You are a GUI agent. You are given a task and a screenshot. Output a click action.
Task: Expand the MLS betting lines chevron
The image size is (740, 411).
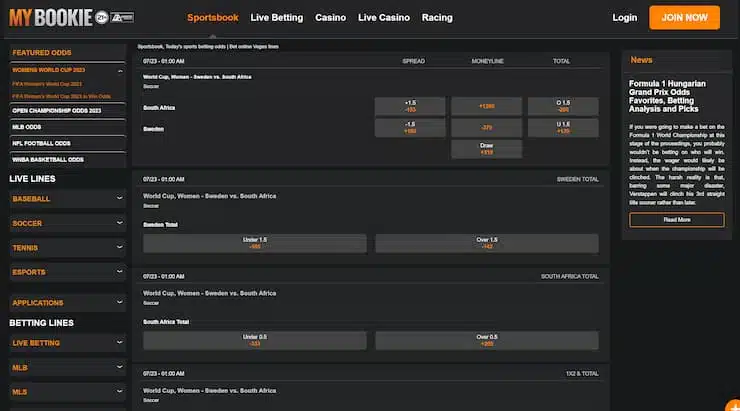(119, 392)
